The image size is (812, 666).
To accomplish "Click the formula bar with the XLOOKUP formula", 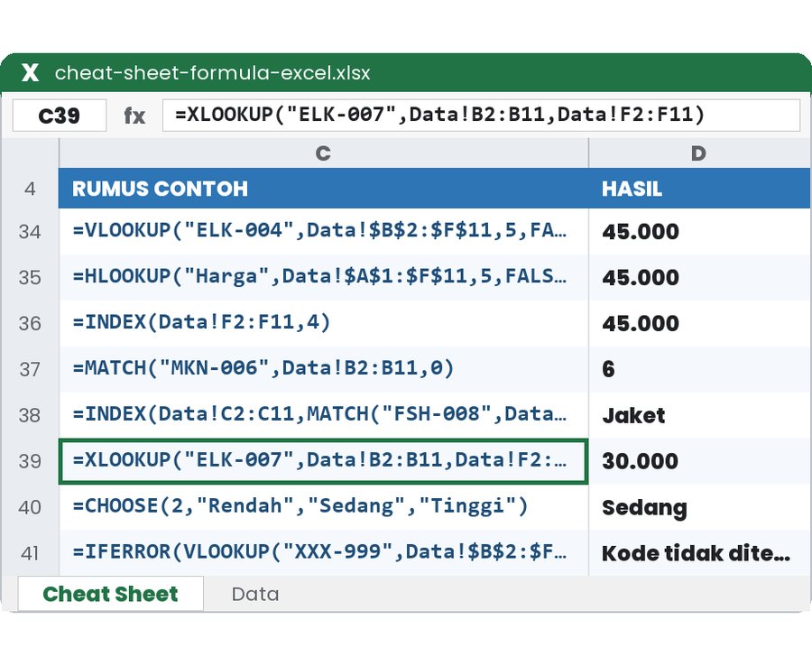I will tap(481, 115).
